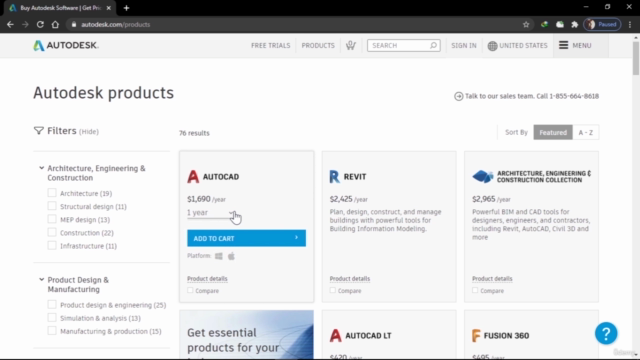
Task: Check Simulation & analysis (13) filter
Action: point(52,318)
